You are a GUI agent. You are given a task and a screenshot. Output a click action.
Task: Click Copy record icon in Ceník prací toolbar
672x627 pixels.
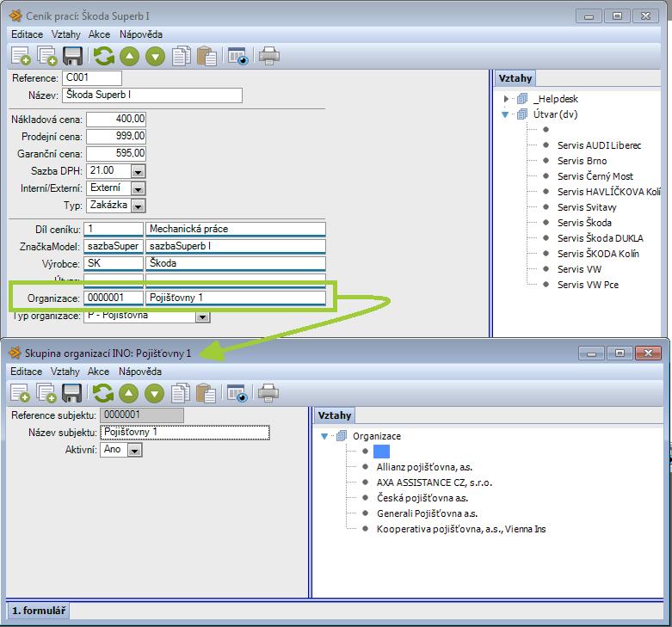pyautogui.click(x=46, y=56)
